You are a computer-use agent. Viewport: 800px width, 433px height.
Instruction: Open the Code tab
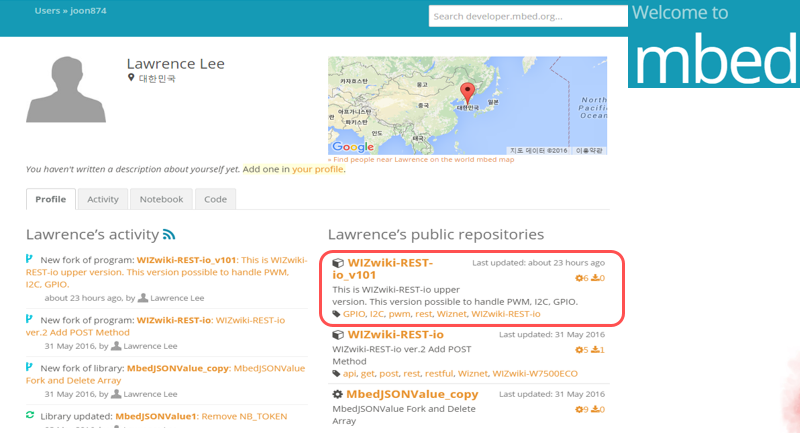215,199
